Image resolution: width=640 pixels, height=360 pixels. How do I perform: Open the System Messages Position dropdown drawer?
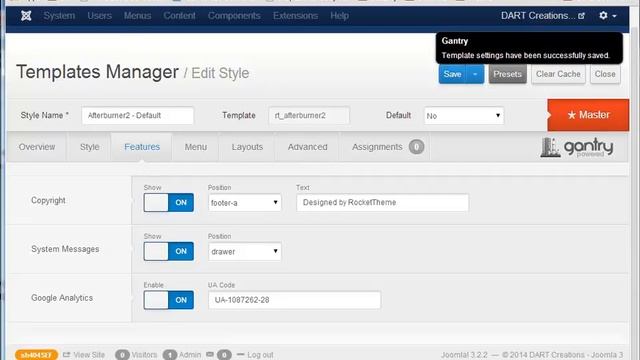[244, 251]
